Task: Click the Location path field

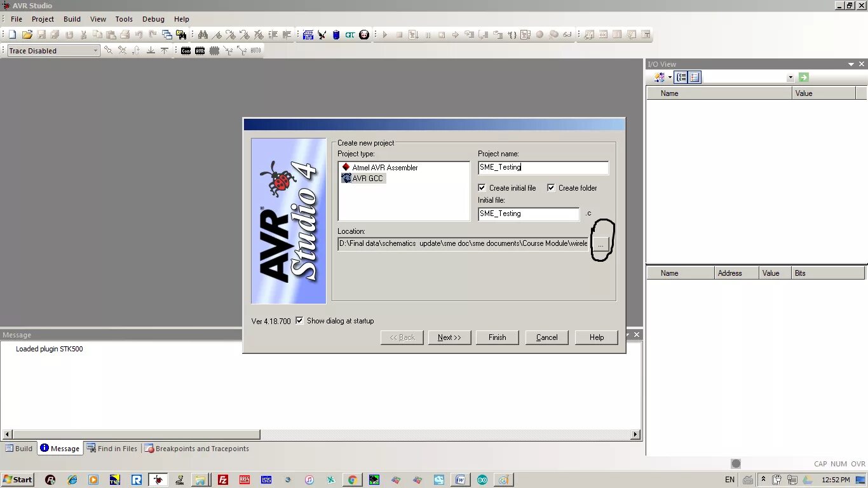Action: pos(464,244)
